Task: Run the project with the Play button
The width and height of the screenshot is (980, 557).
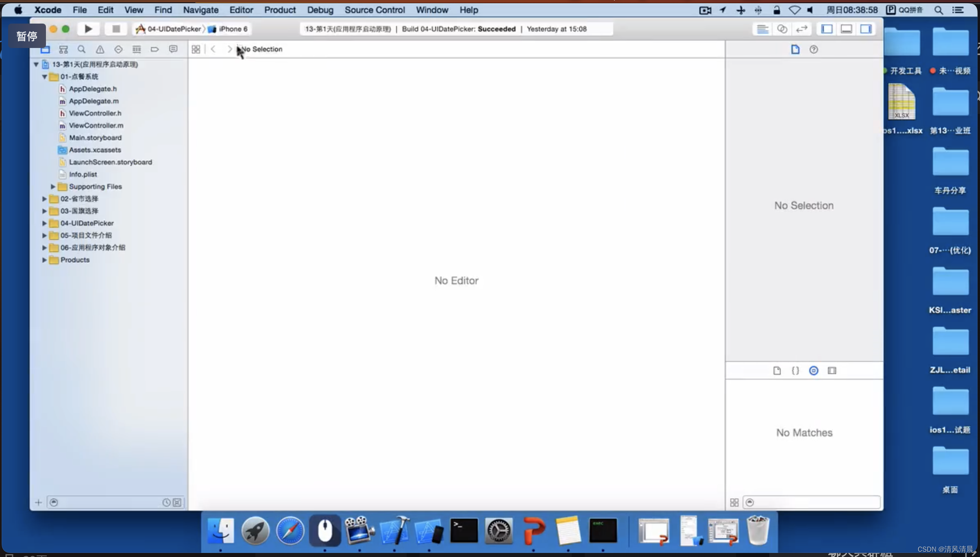Action: coord(88,29)
